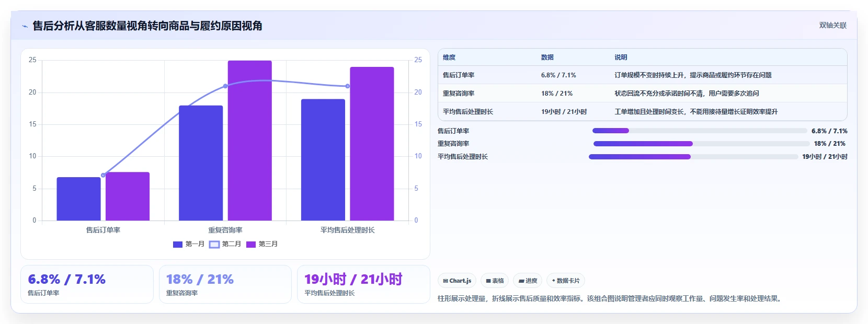
Task: Click the line point above 重复咨询率
Action: pyautogui.click(x=225, y=86)
